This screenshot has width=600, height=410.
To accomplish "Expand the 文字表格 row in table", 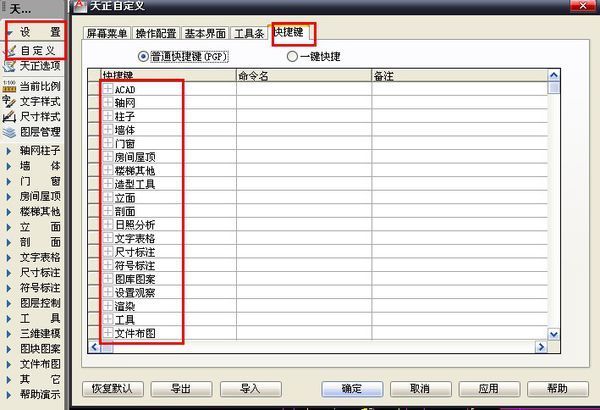I will pyautogui.click(x=108, y=238).
